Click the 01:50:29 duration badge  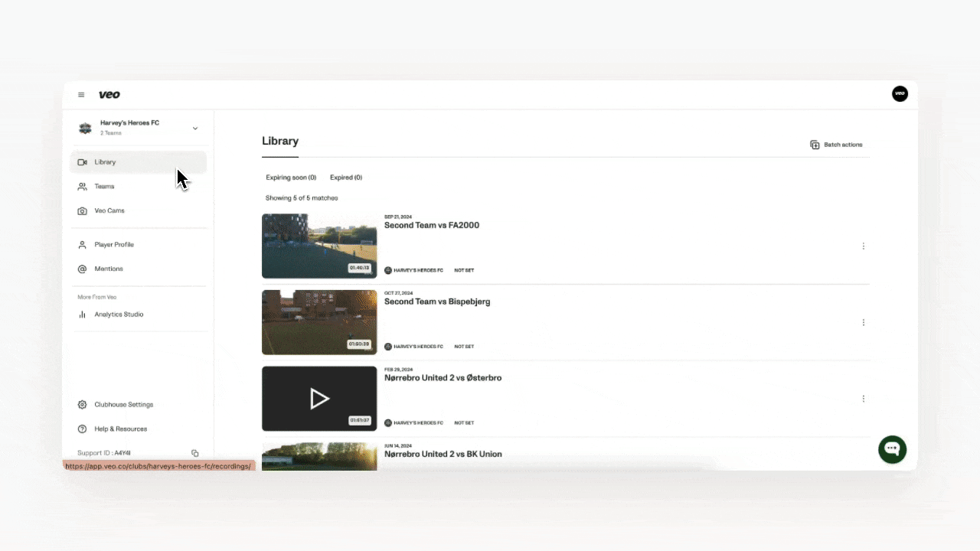pos(360,344)
